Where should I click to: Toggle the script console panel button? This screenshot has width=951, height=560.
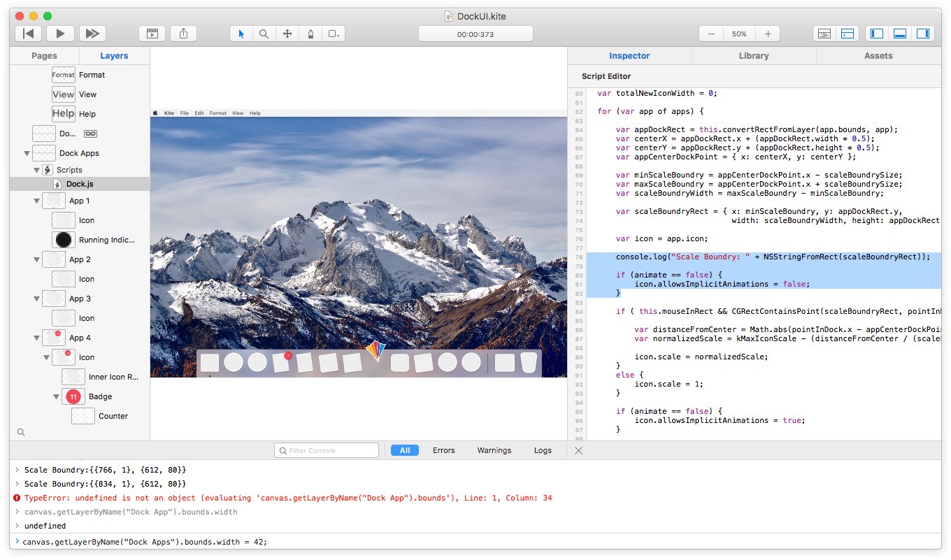click(847, 34)
